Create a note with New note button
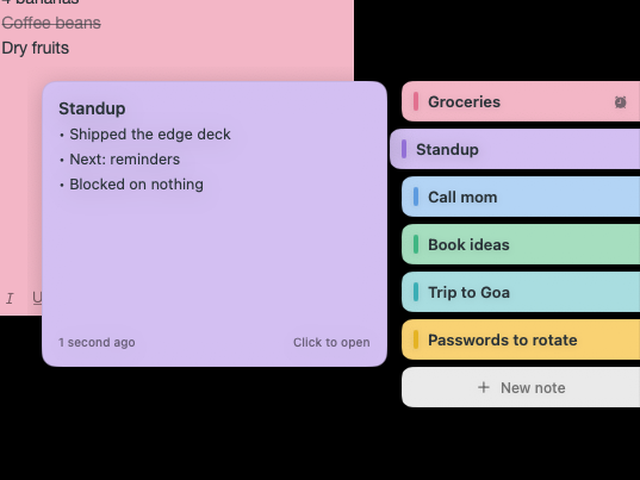The height and width of the screenshot is (480, 640). (521, 387)
